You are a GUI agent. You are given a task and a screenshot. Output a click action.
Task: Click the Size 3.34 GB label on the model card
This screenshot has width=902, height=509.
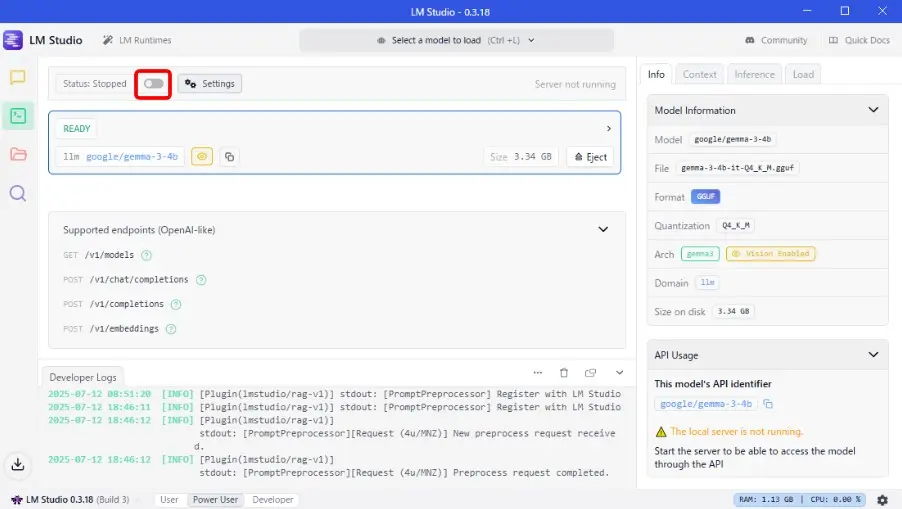point(521,156)
